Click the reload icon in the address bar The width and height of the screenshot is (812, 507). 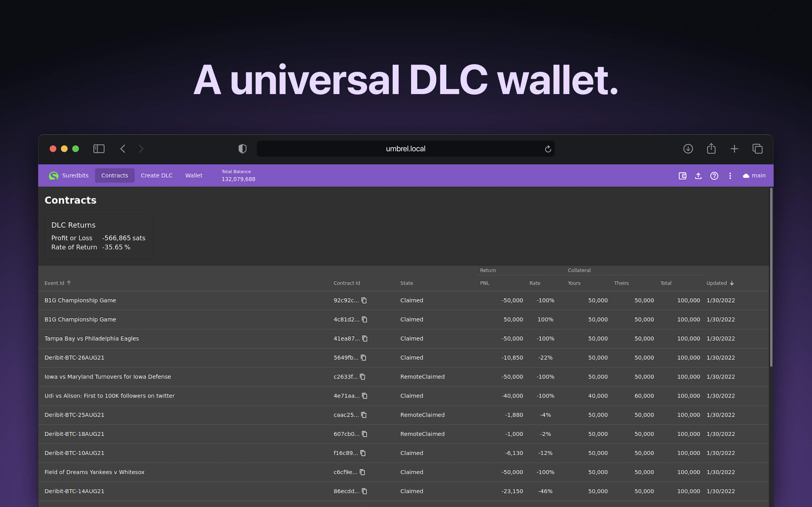point(548,148)
